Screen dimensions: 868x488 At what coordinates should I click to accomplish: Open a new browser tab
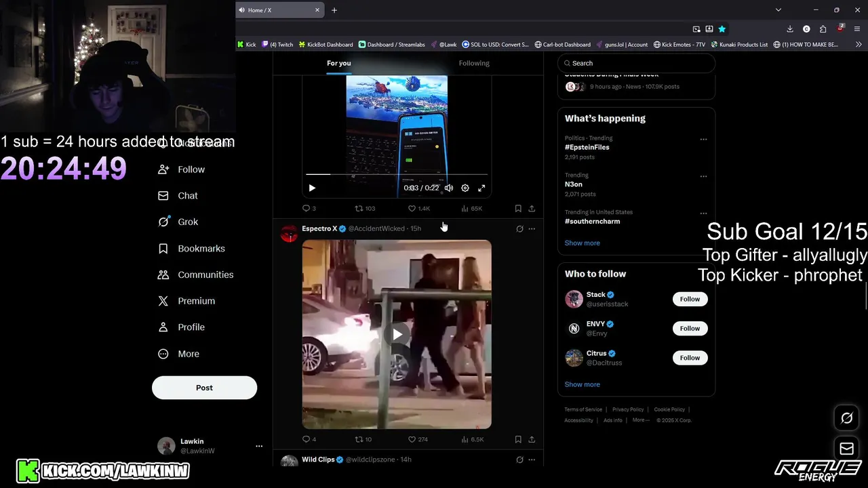(334, 10)
